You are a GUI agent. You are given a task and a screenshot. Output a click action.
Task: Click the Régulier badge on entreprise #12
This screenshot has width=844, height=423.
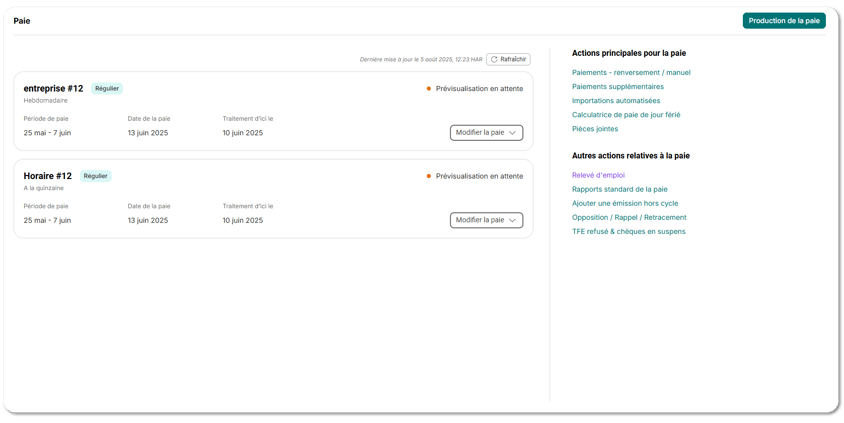pos(107,88)
